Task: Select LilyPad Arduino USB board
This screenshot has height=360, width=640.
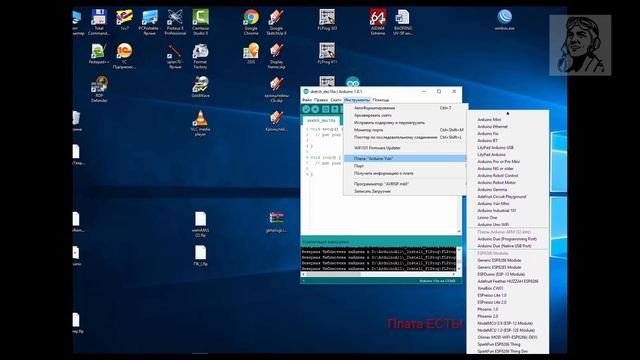Action: coord(508,147)
